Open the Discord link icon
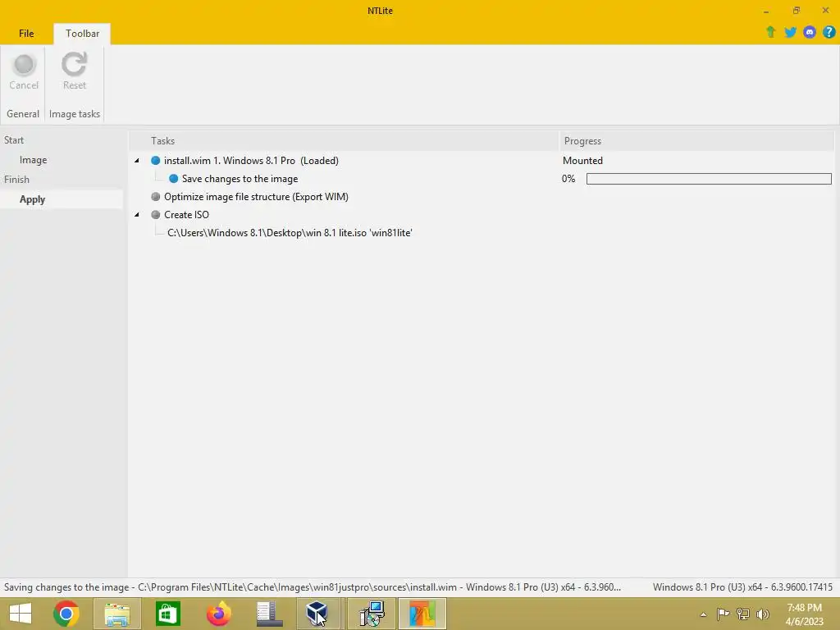The width and height of the screenshot is (840, 630). coord(810,32)
